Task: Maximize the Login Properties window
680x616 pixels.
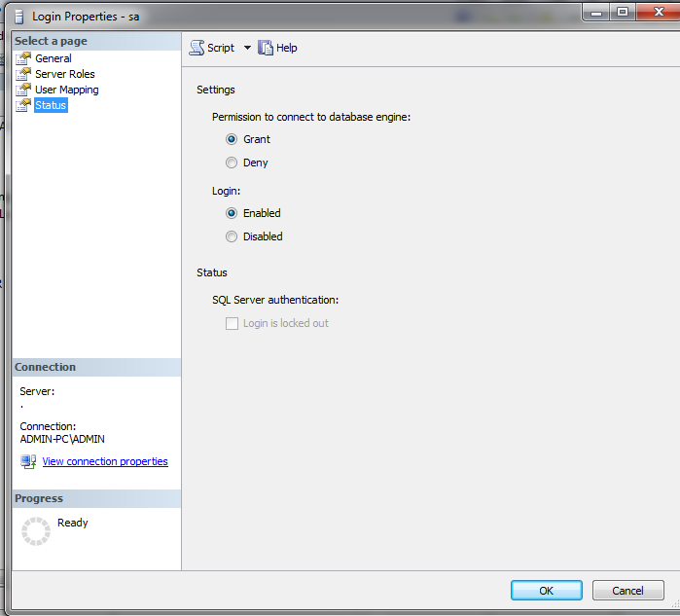Action: click(621, 12)
